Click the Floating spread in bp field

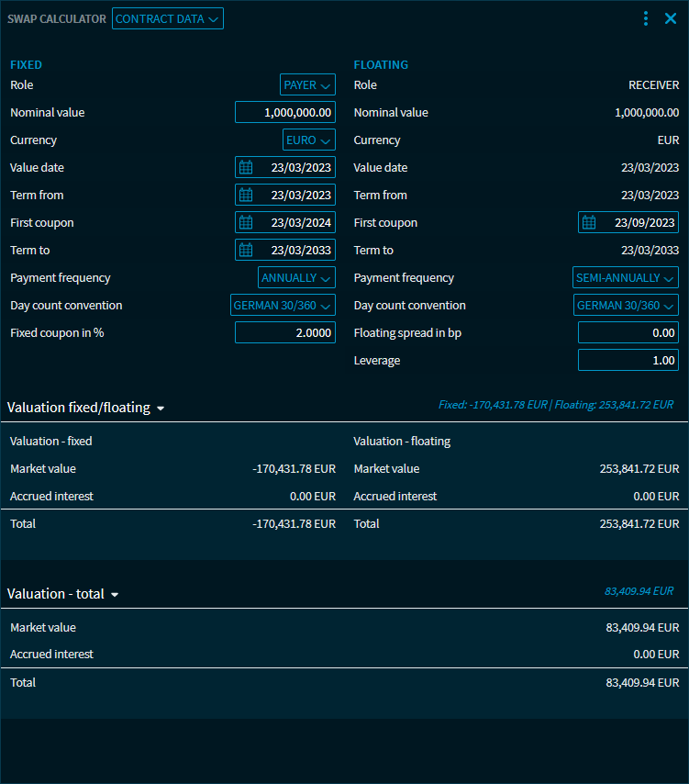coord(628,332)
